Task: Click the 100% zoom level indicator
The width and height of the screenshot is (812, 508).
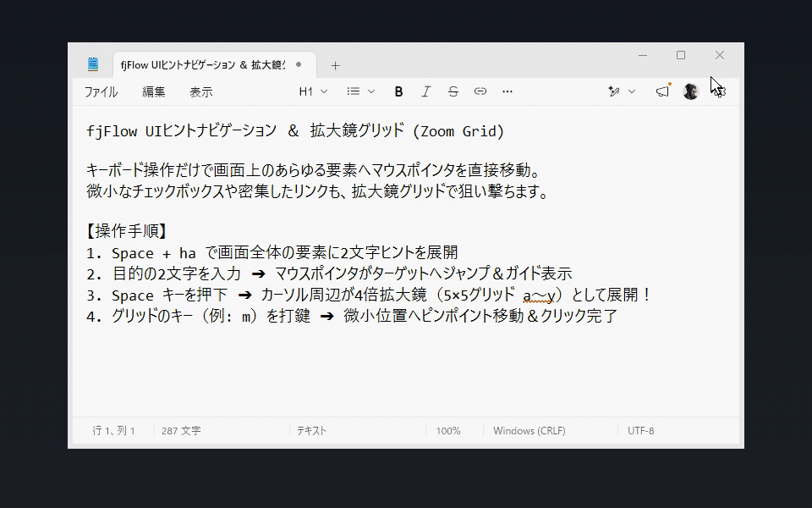Action: [448, 431]
